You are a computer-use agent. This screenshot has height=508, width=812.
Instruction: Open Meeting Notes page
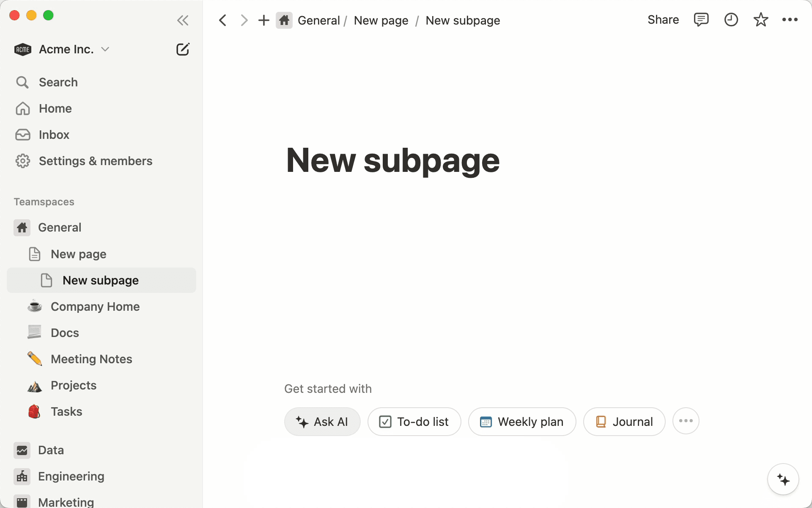pos(101,359)
